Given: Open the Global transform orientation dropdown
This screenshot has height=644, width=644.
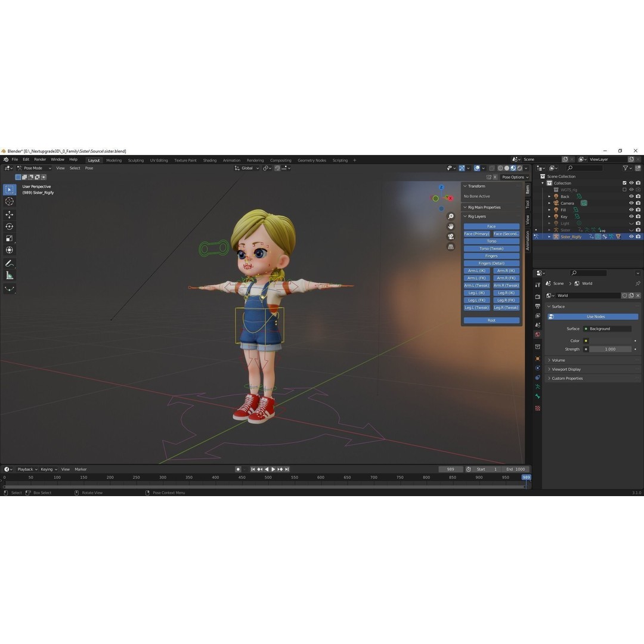Looking at the screenshot, I should coord(247,168).
